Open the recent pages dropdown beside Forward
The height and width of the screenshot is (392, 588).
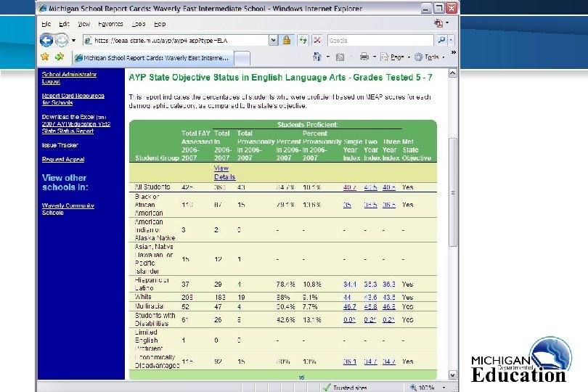point(74,40)
